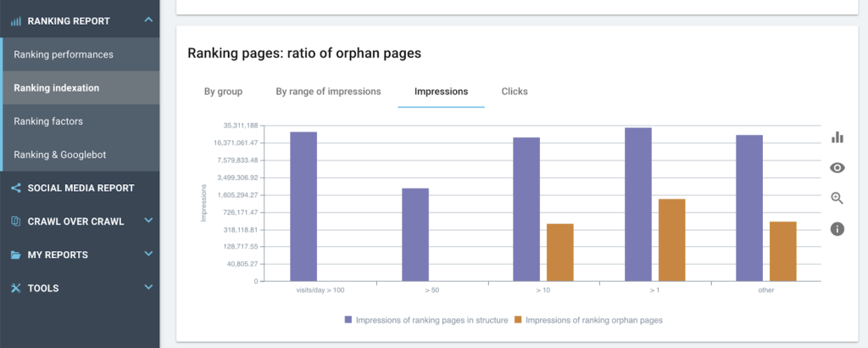
Task: Click the bar chart type icon
Action: pos(837,138)
